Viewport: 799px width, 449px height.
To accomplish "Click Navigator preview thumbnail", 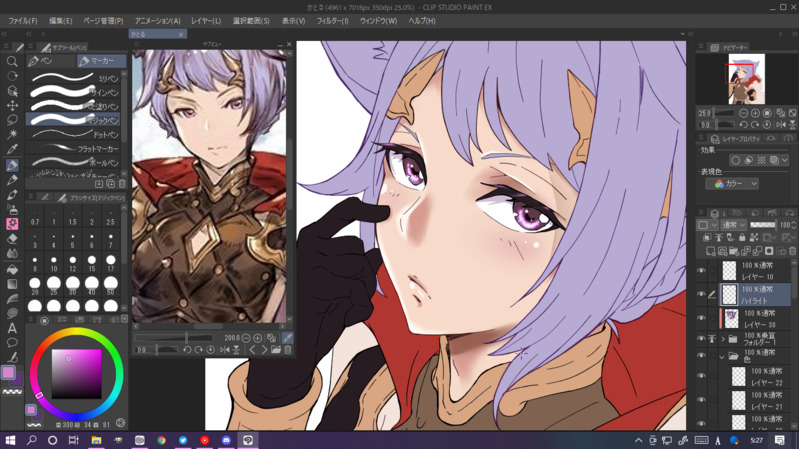I will [747, 78].
